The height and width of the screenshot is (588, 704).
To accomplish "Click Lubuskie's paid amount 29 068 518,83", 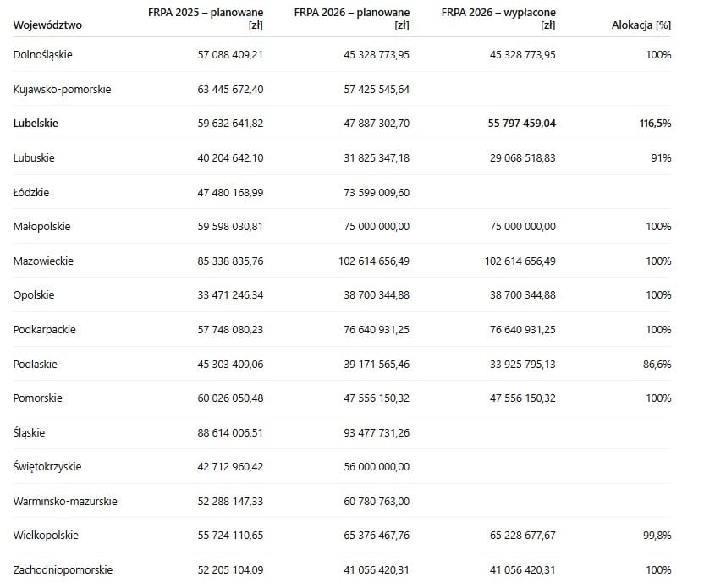I will [520, 157].
